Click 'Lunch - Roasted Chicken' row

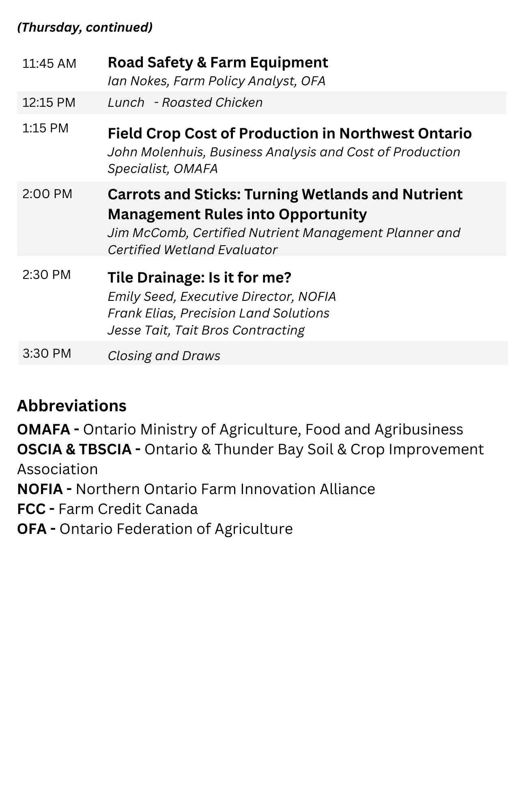click(185, 102)
